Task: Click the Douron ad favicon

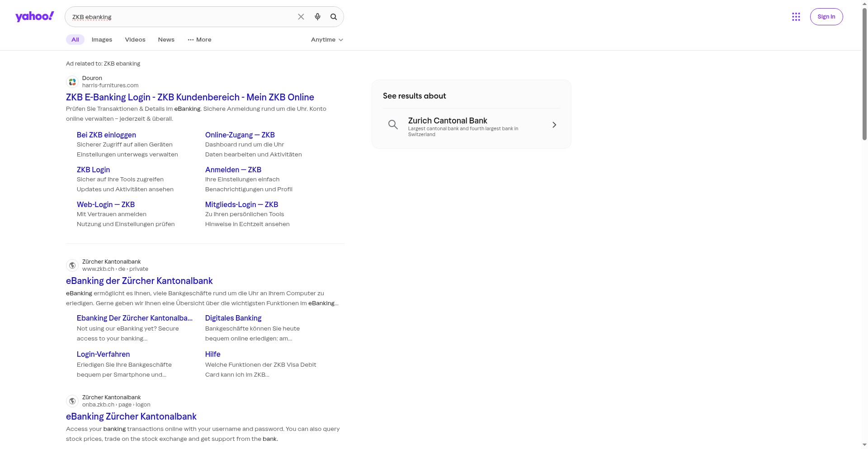Action: pos(72,82)
